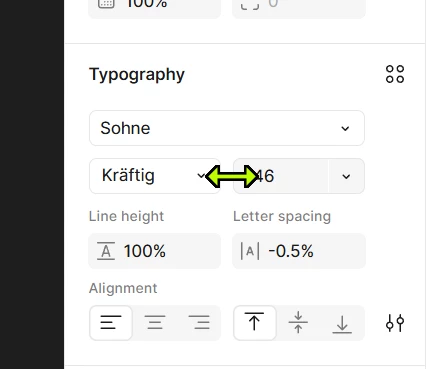Screen dimensions: 426x369
Task: Select align text left
Action: [x=111, y=323]
